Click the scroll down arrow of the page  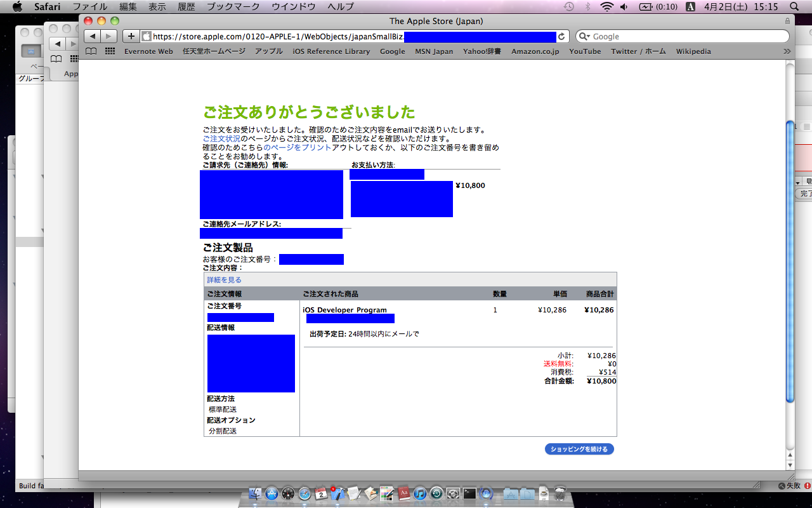click(790, 465)
